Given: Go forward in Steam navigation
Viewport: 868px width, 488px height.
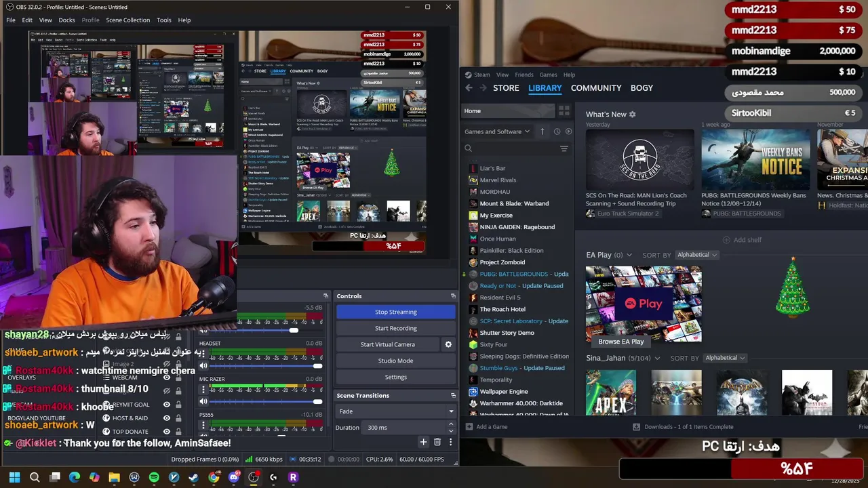Looking at the screenshot, I should (x=483, y=88).
